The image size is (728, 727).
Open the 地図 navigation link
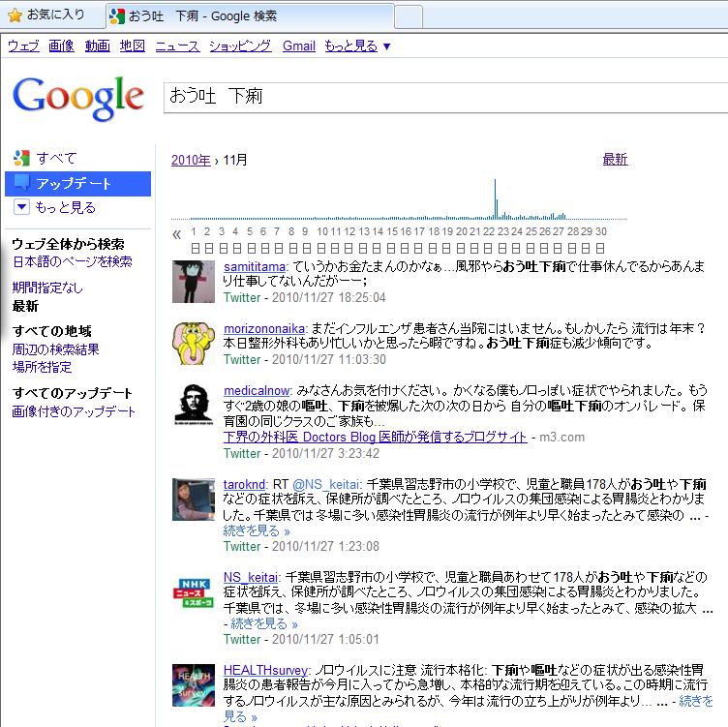pyautogui.click(x=133, y=45)
